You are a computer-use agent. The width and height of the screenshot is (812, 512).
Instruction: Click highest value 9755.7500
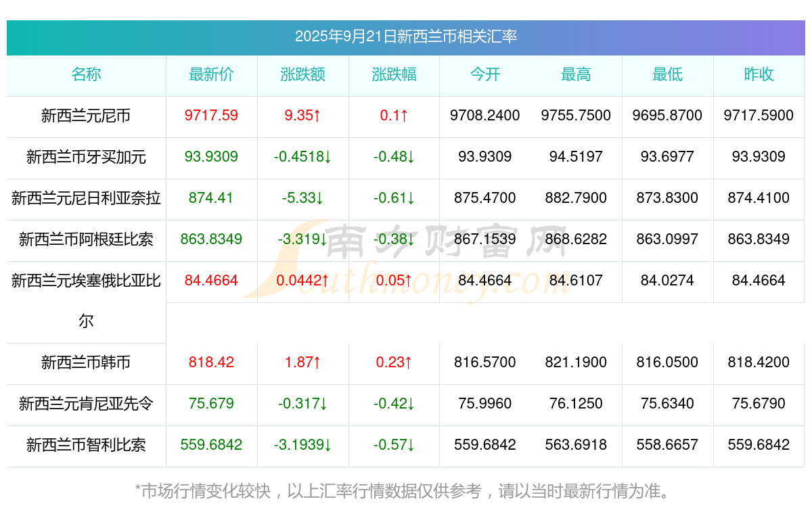[576, 116]
